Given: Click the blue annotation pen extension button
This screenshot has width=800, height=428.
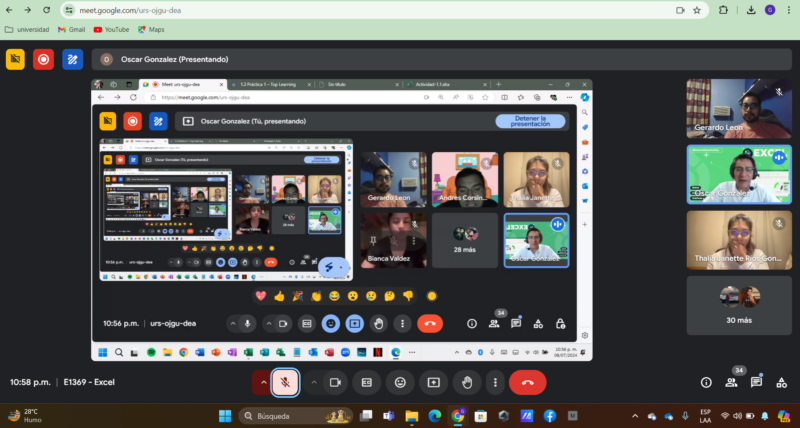Looking at the screenshot, I should click(x=72, y=59).
